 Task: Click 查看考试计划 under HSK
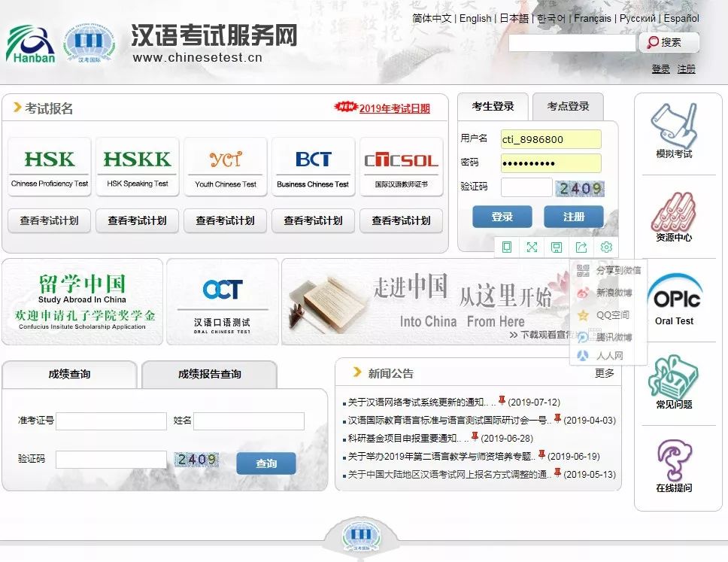pos(49,220)
